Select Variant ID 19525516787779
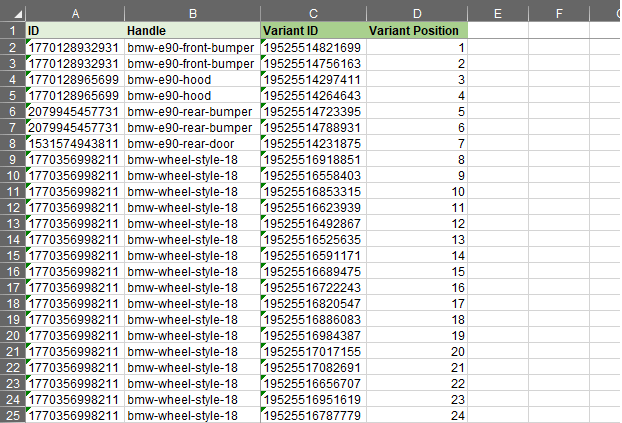 [x=313, y=415]
